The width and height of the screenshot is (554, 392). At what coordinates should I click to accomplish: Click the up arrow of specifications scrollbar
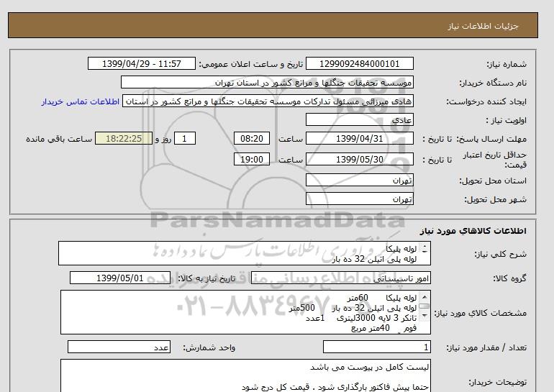click(x=424, y=297)
